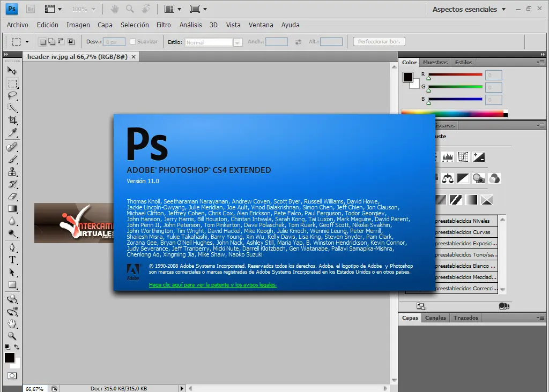Swap foreground and background colors

[17, 347]
